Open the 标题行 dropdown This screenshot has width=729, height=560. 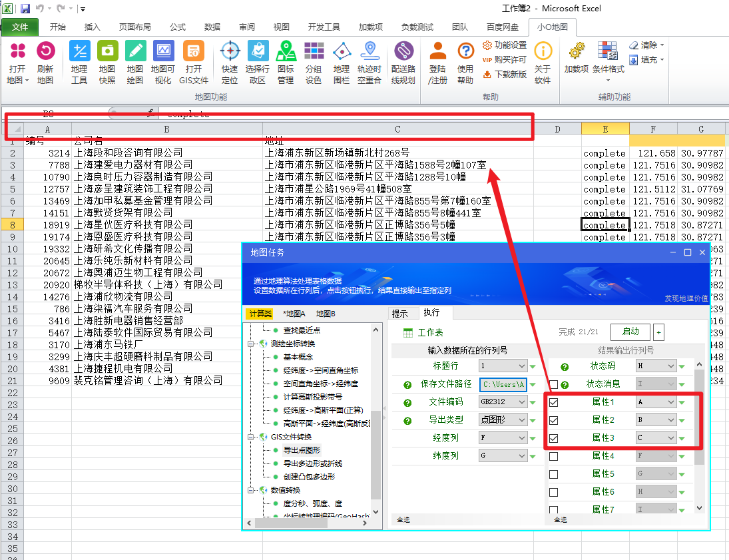coord(503,366)
